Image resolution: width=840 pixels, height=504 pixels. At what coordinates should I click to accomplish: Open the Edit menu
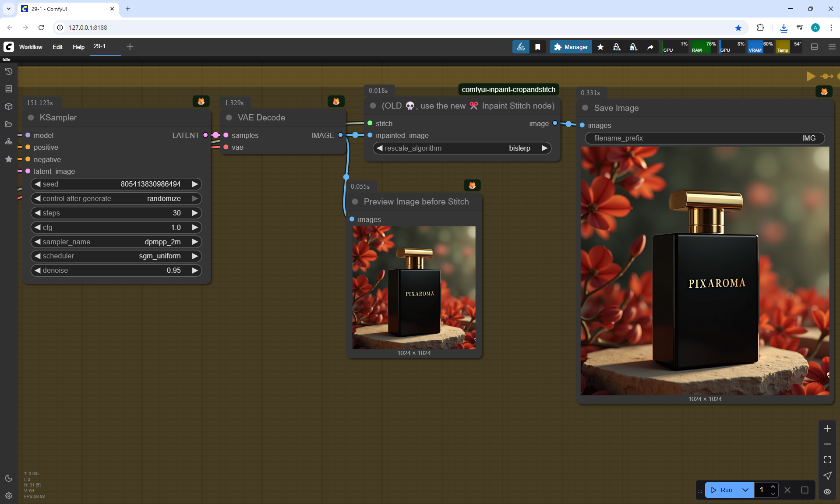tap(57, 47)
